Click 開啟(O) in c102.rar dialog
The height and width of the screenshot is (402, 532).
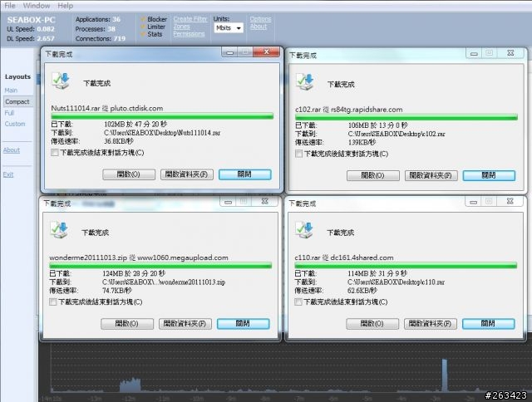click(x=373, y=175)
